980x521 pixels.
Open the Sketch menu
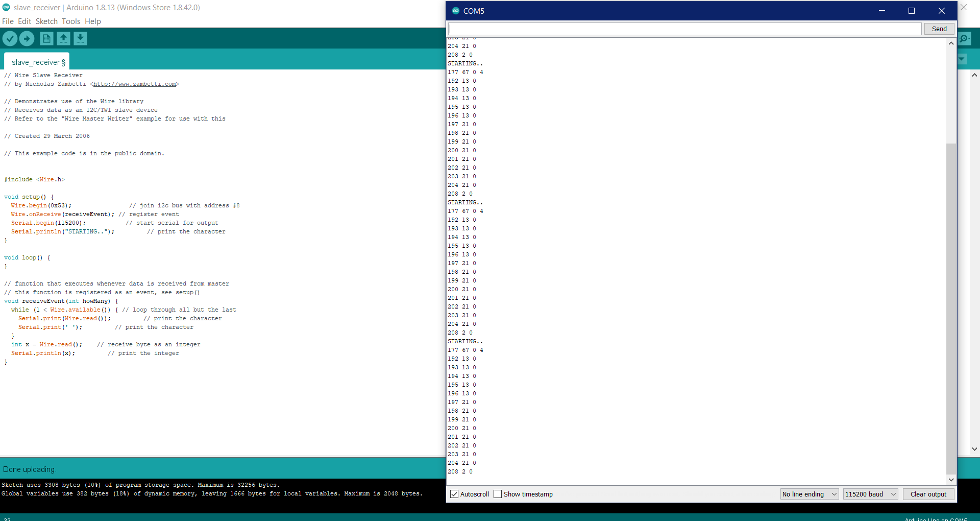pyautogui.click(x=46, y=21)
